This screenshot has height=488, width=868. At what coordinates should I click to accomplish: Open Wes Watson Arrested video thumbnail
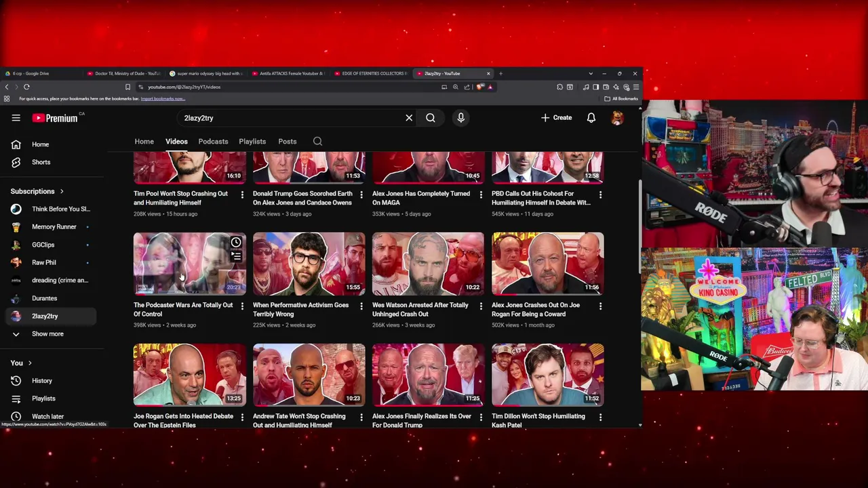pos(428,264)
